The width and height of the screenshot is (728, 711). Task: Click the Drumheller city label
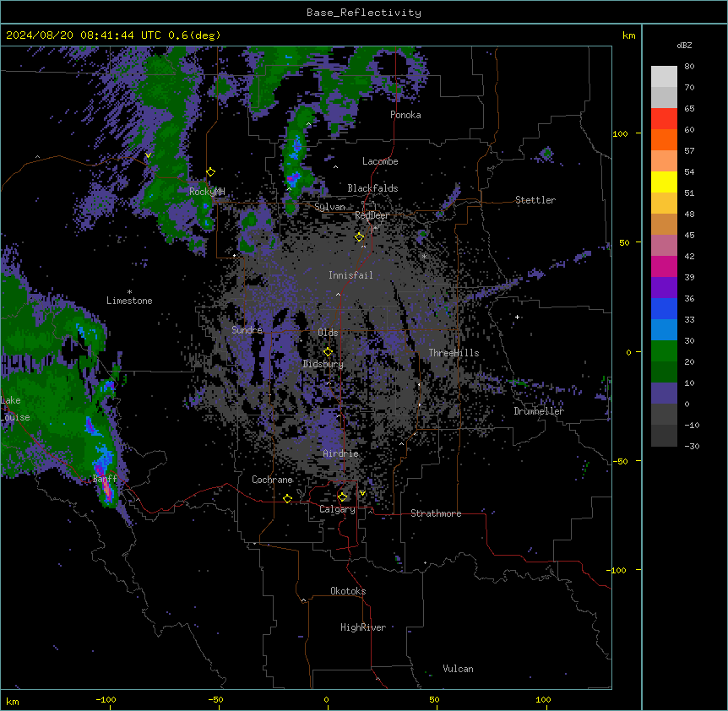(539, 411)
